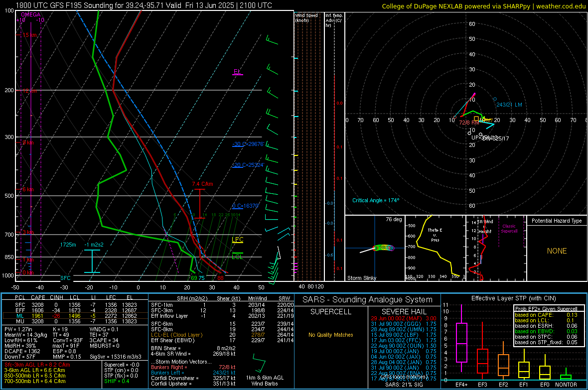Click the 76 deg slinky tilt value
The image size is (588, 390).
point(394,219)
